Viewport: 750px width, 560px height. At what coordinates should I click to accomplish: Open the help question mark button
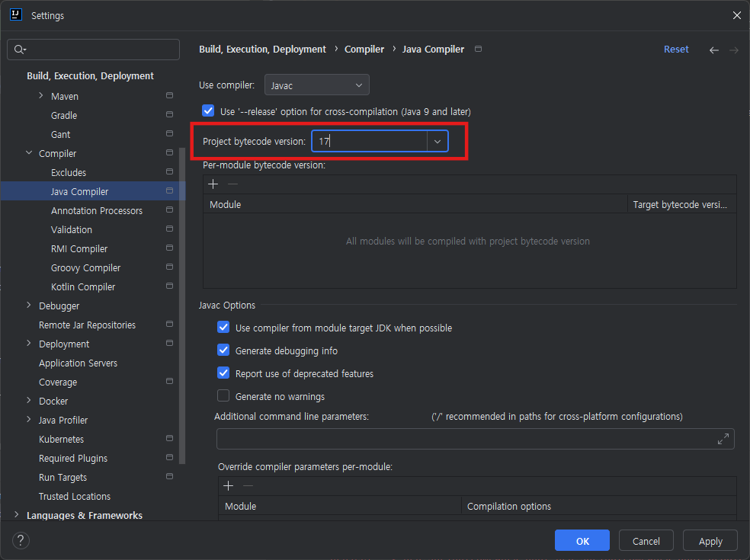pos(21,540)
